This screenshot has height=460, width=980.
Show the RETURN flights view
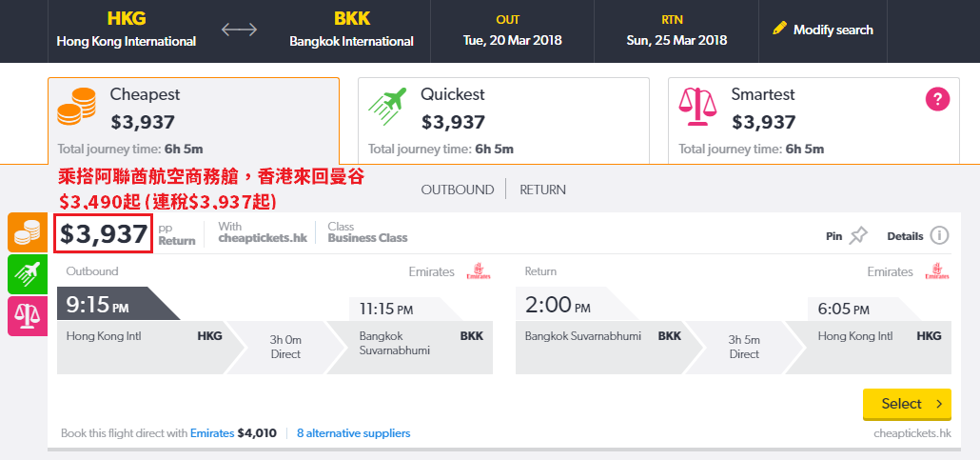point(542,190)
